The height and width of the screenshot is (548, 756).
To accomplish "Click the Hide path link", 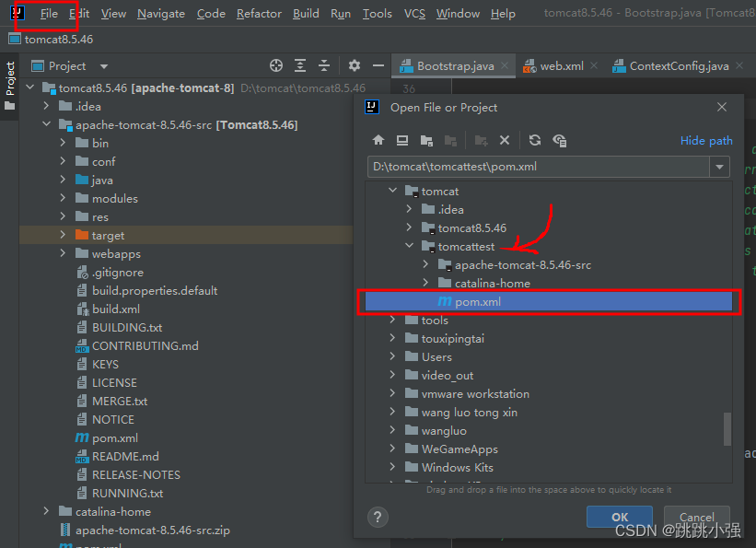I will (706, 140).
